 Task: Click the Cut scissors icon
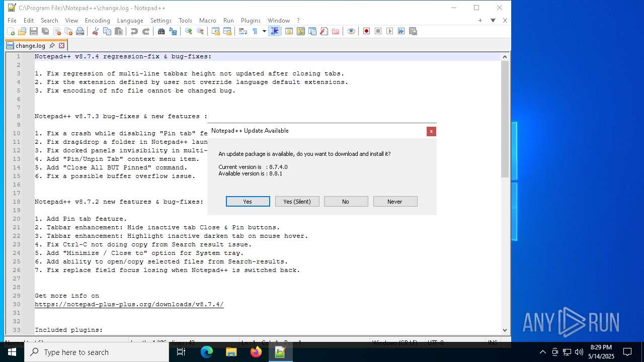(x=95, y=31)
